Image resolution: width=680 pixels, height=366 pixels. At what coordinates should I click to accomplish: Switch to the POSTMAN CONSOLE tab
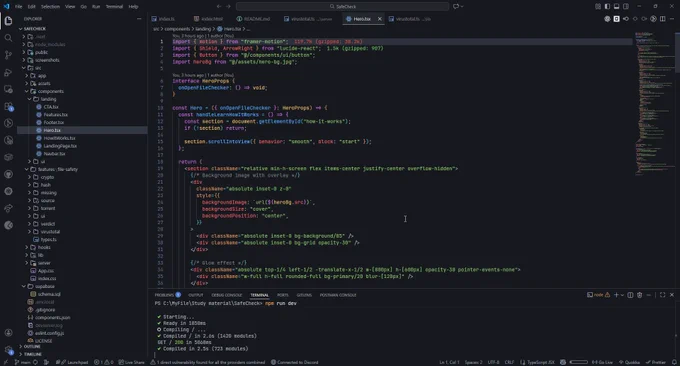point(338,295)
